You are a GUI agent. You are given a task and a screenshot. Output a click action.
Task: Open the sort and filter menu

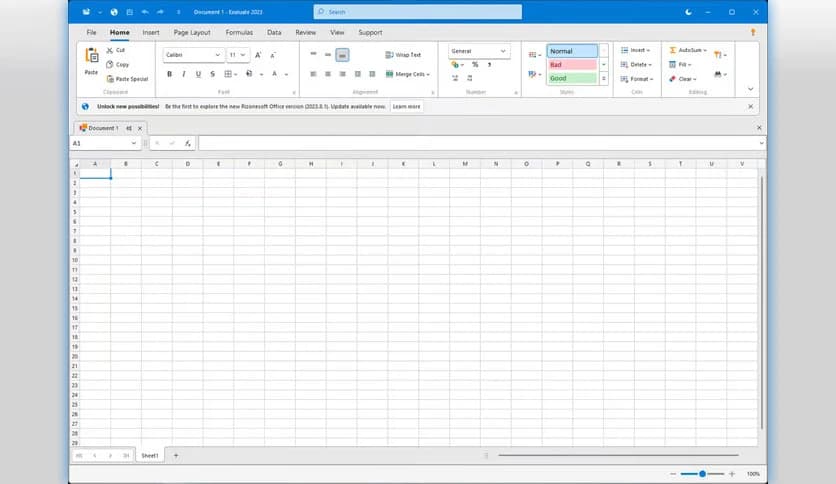click(x=720, y=55)
